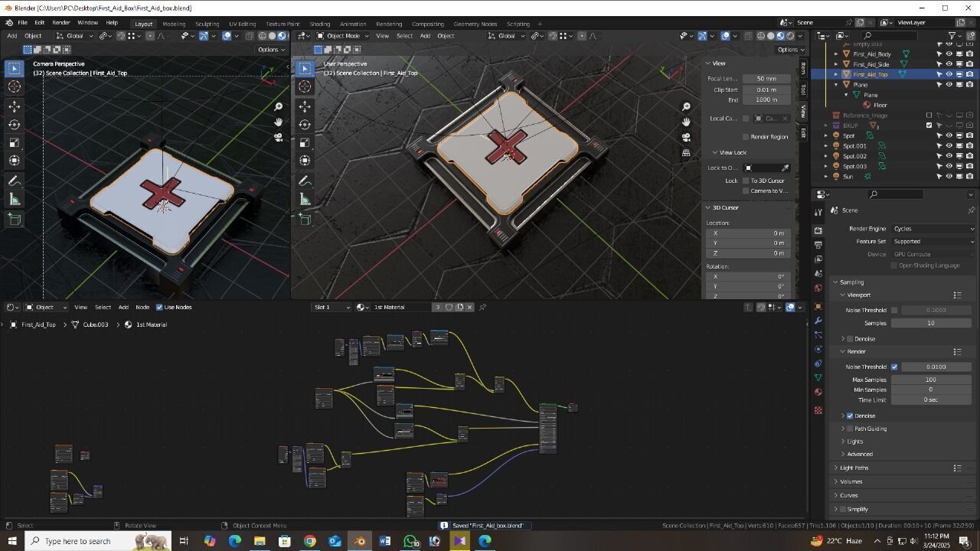Adjust the Focal Length field
The image size is (980, 551).
tap(766, 79)
